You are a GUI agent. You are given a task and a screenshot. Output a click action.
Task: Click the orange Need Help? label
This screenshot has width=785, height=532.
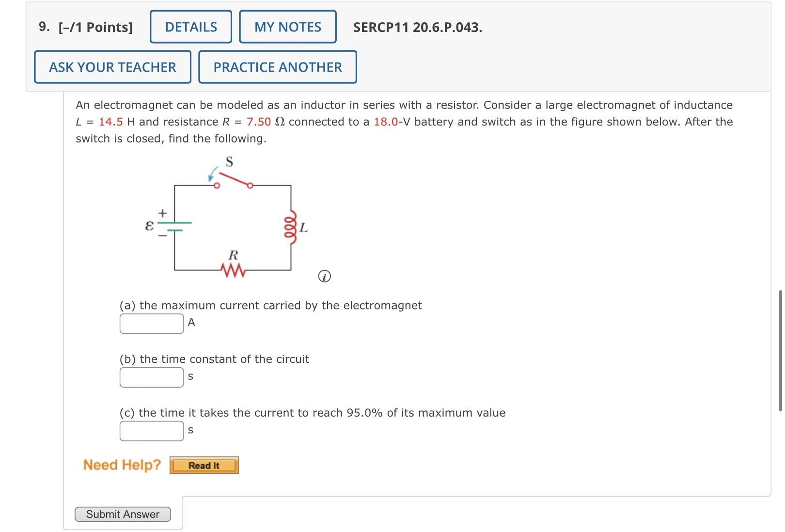click(122, 465)
